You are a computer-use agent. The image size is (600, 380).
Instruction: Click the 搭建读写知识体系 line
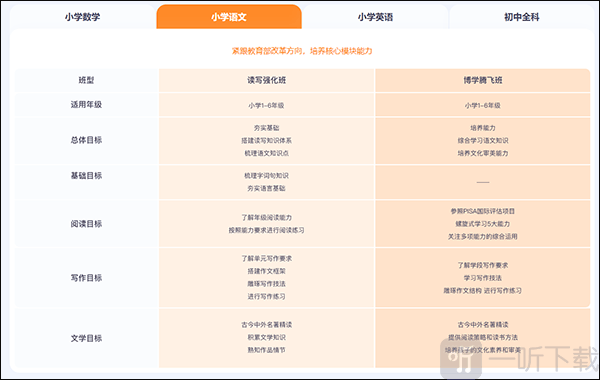point(266,140)
